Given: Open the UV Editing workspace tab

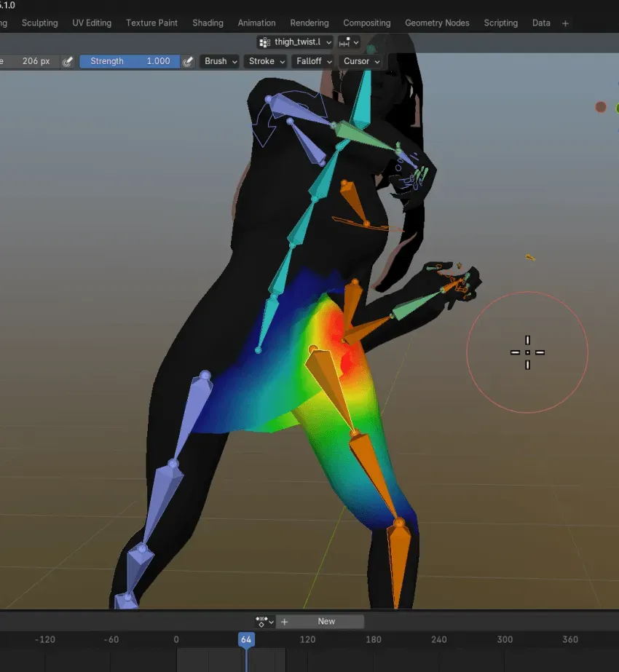Looking at the screenshot, I should (92, 23).
